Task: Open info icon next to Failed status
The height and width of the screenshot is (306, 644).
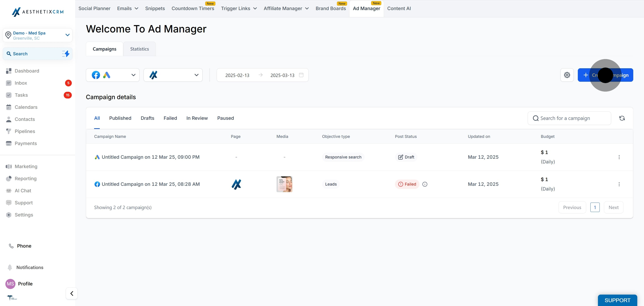Action: click(424, 184)
